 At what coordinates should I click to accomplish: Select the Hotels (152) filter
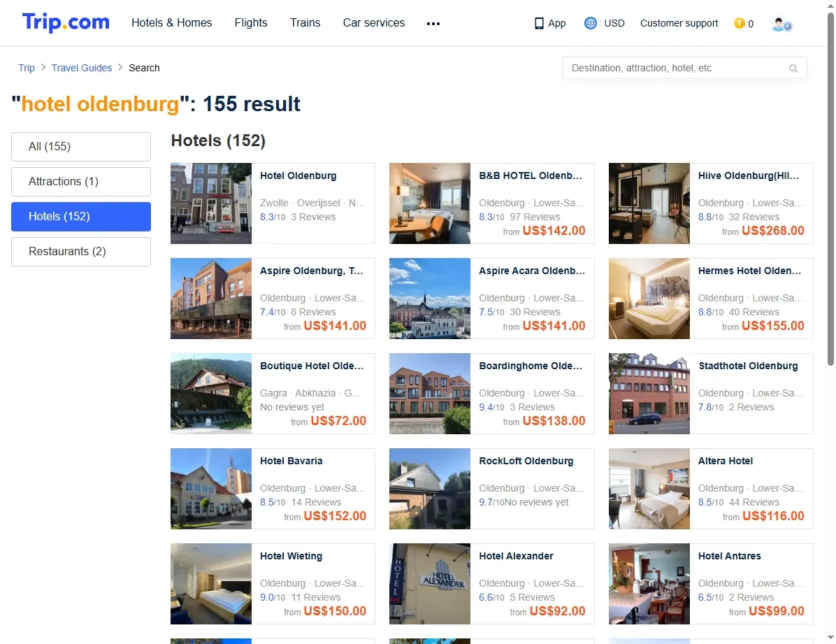[81, 217]
